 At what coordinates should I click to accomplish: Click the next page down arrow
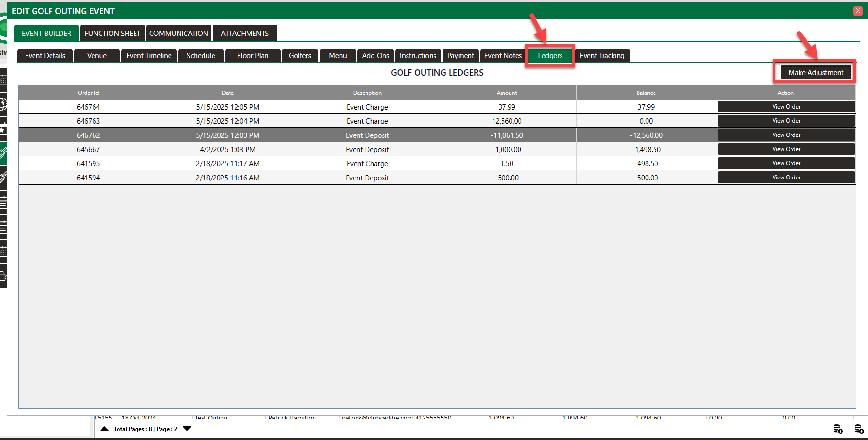click(x=187, y=429)
